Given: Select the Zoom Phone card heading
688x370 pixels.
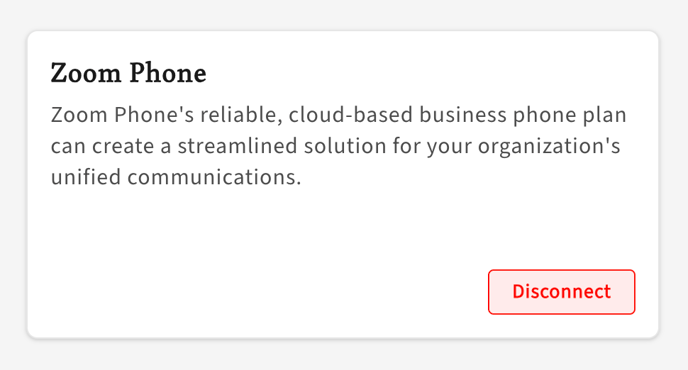Looking at the screenshot, I should click(x=129, y=73).
